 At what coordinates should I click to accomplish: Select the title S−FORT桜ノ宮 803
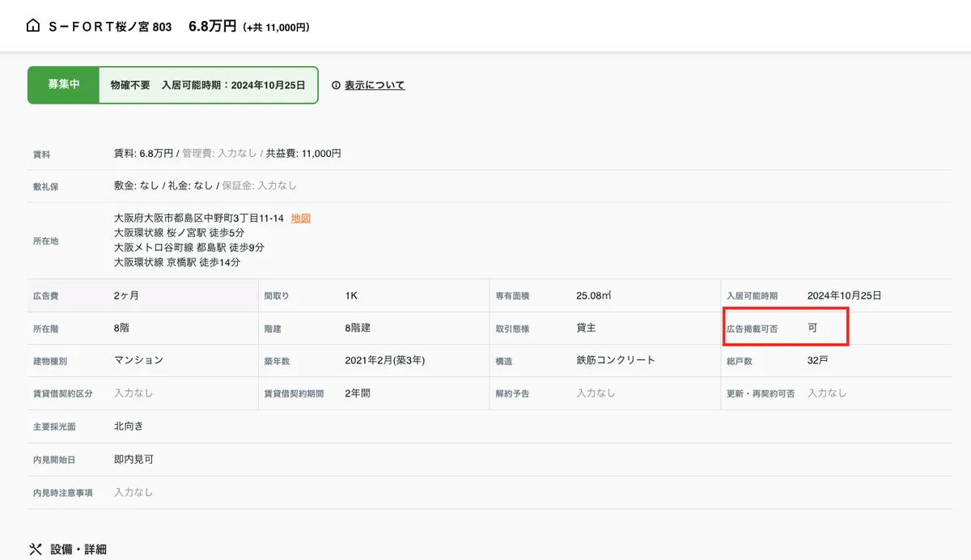pos(110,27)
